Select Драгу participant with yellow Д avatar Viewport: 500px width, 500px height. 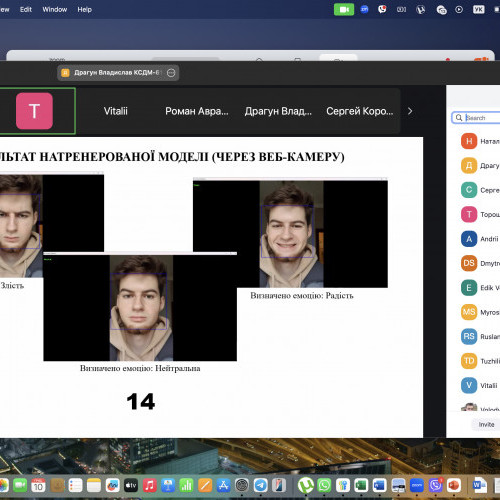pyautogui.click(x=480, y=166)
